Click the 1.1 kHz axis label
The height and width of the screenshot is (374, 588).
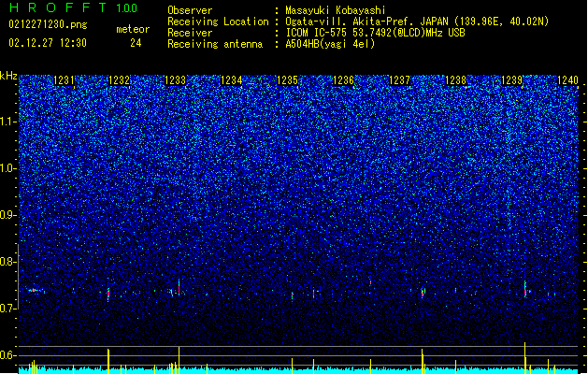point(8,122)
